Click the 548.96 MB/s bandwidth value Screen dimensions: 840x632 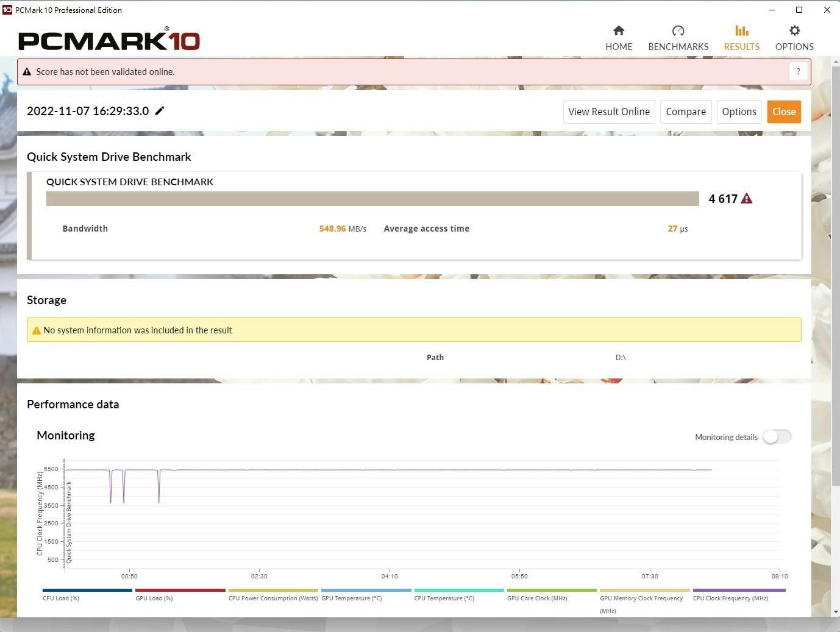tap(343, 229)
